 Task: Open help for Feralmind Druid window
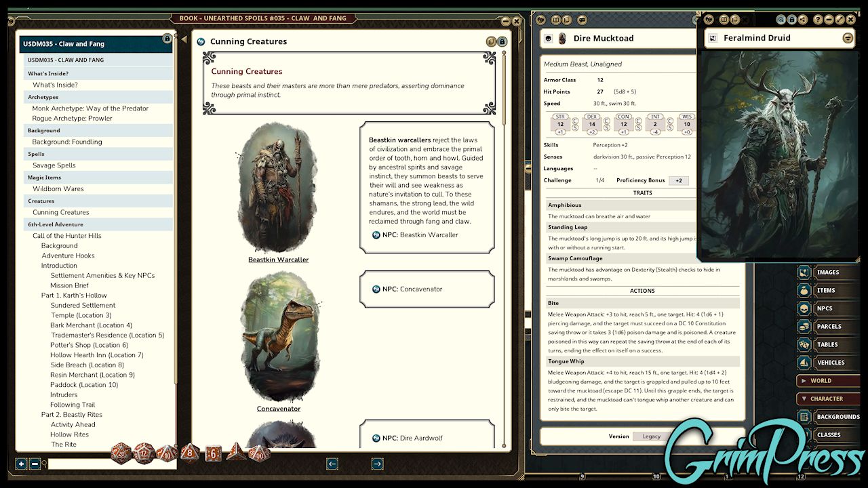[818, 20]
